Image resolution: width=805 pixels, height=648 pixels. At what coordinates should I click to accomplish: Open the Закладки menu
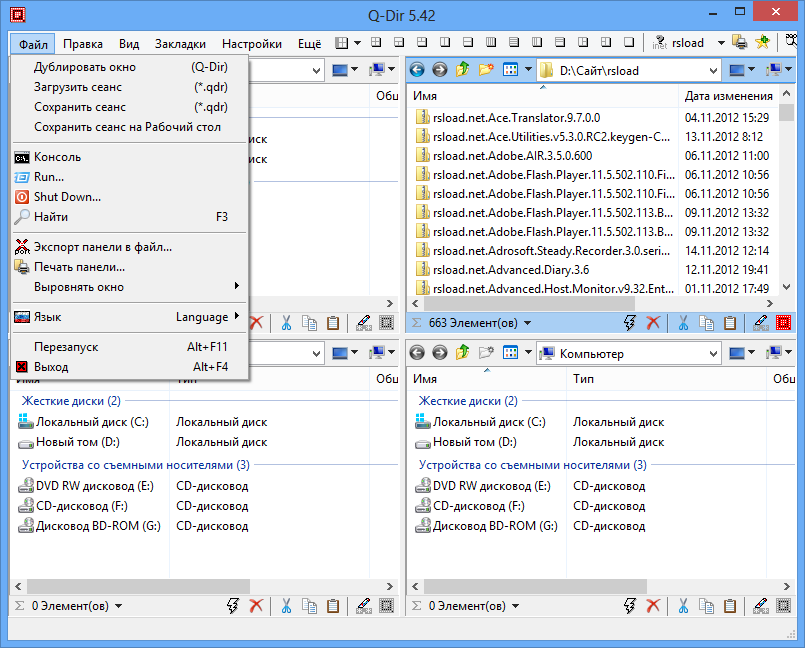point(180,44)
